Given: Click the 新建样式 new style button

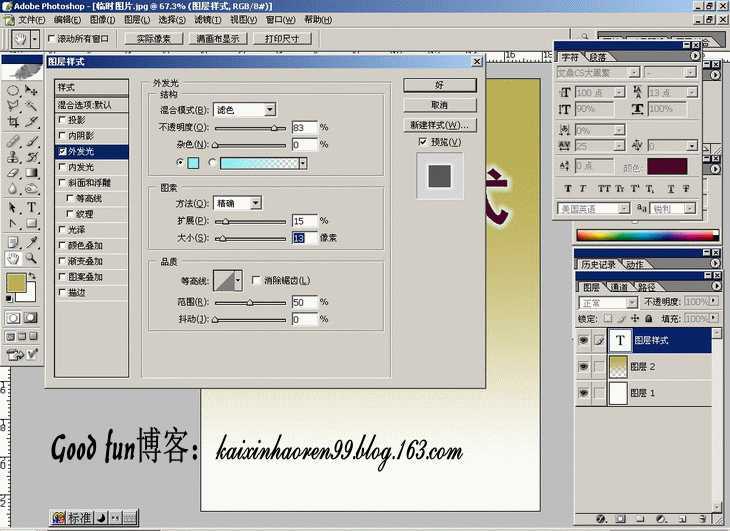Looking at the screenshot, I should tap(439, 125).
